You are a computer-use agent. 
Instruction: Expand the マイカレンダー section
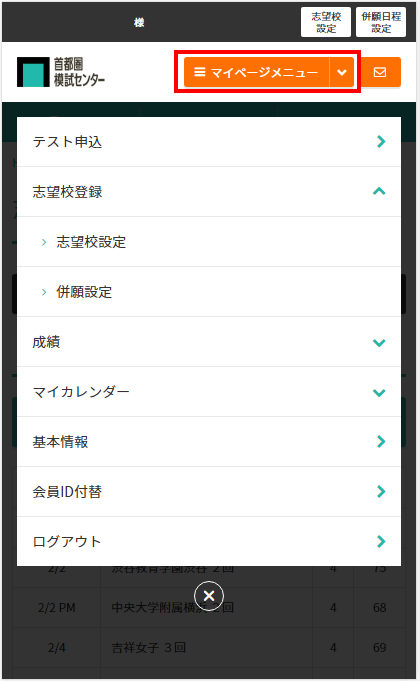(x=208, y=392)
